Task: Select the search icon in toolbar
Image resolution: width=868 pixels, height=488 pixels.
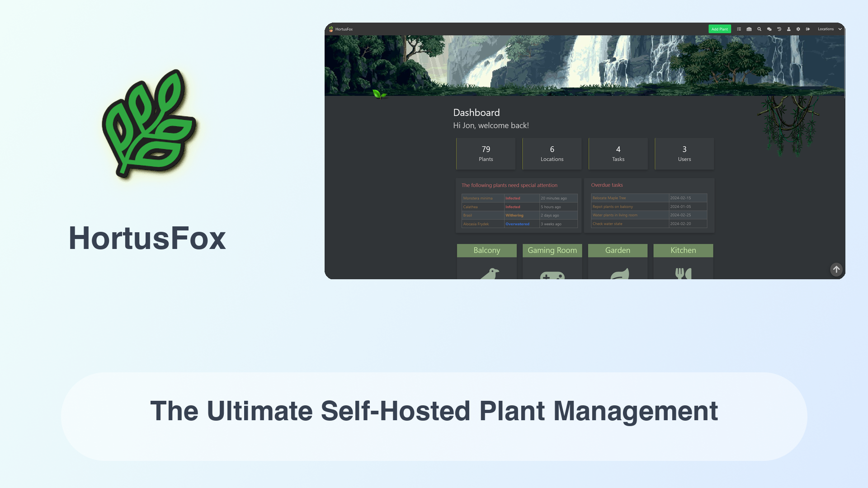Action: point(759,28)
